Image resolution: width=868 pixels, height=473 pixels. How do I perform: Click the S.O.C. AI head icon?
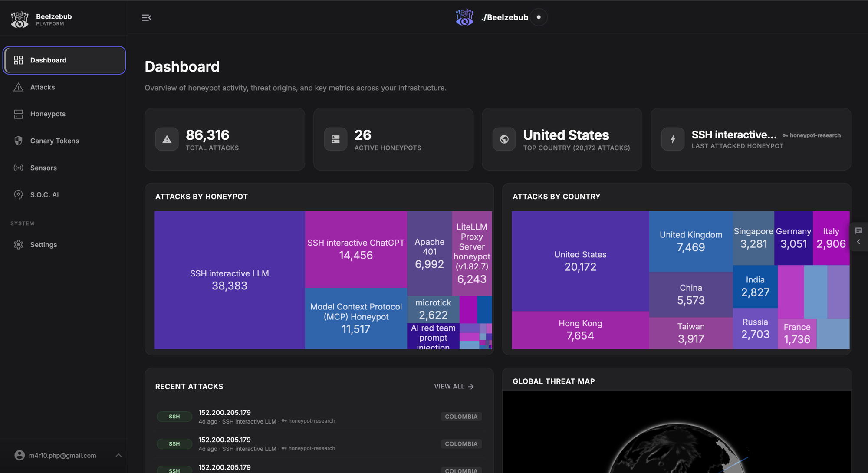point(18,195)
